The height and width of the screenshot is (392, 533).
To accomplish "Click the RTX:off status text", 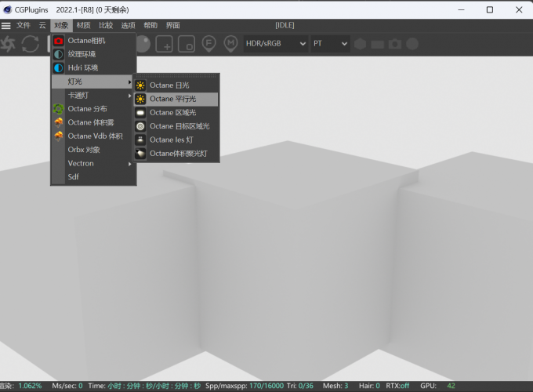I will [x=397, y=386].
